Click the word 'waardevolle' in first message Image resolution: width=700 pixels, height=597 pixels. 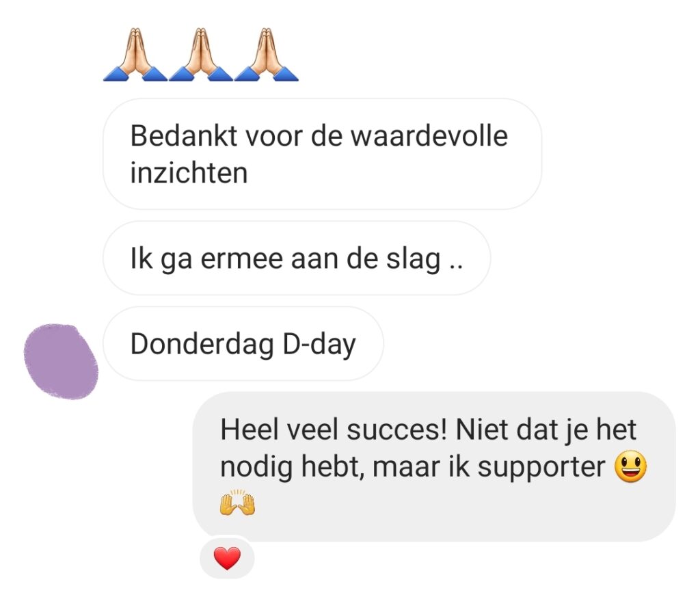pyautogui.click(x=429, y=135)
